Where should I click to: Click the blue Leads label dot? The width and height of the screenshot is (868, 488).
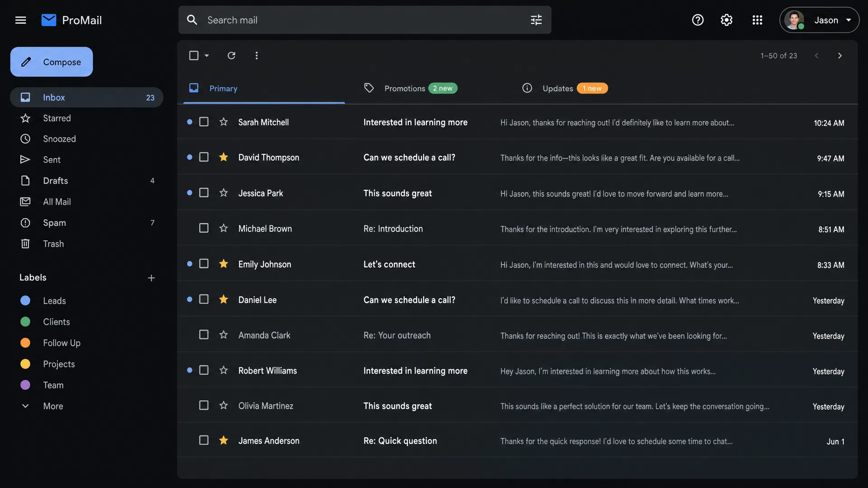click(25, 300)
